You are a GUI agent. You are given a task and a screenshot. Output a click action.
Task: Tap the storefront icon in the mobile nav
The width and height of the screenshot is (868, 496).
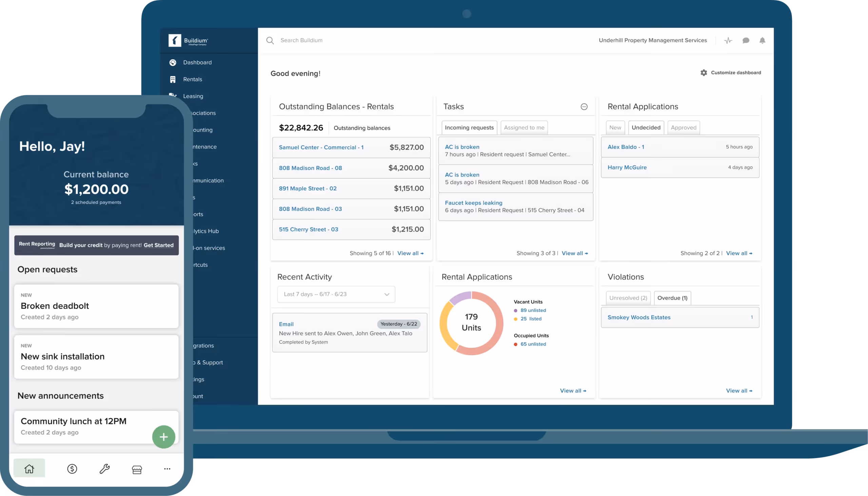click(x=136, y=470)
